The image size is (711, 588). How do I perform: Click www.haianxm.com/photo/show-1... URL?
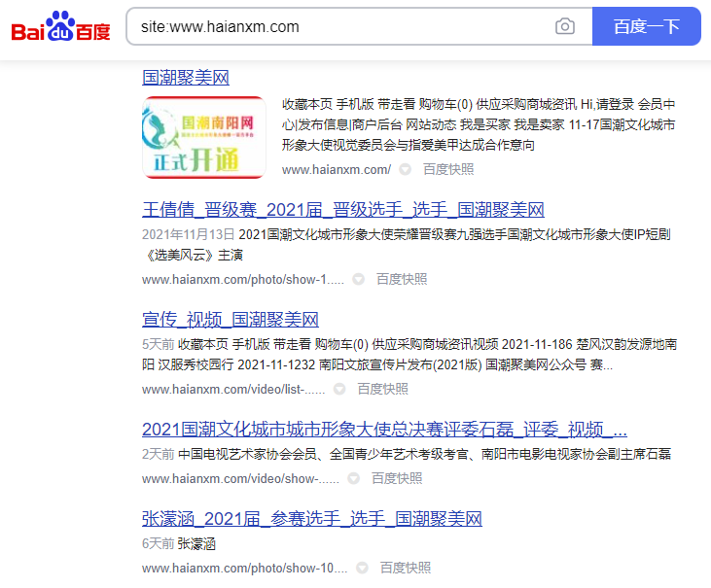[242, 280]
